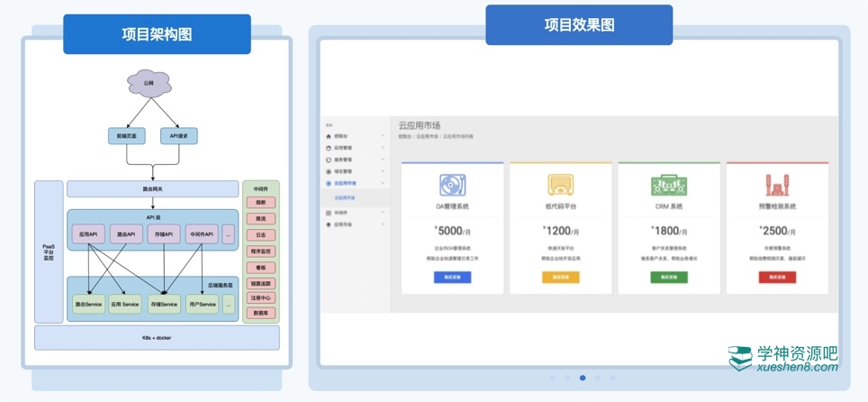This screenshot has width=868, height=402.
Task: Click the 中间件 icon in sidebar
Action: coord(329,213)
